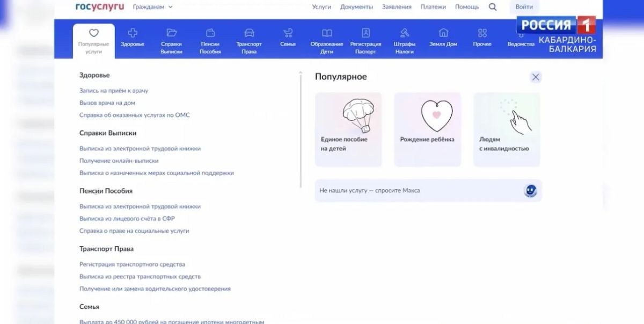This screenshot has width=644, height=324.
Task: Open the Пенсии Пособия wallet icon
Action: 210,33
